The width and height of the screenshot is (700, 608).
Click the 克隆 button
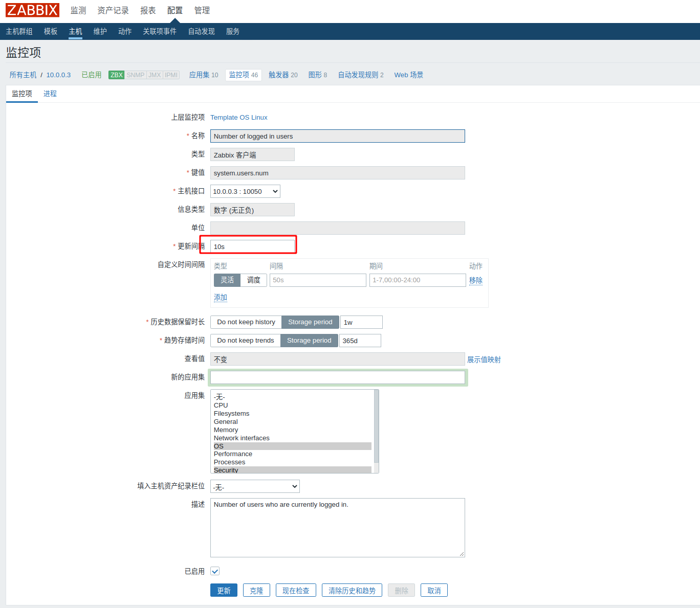(256, 590)
